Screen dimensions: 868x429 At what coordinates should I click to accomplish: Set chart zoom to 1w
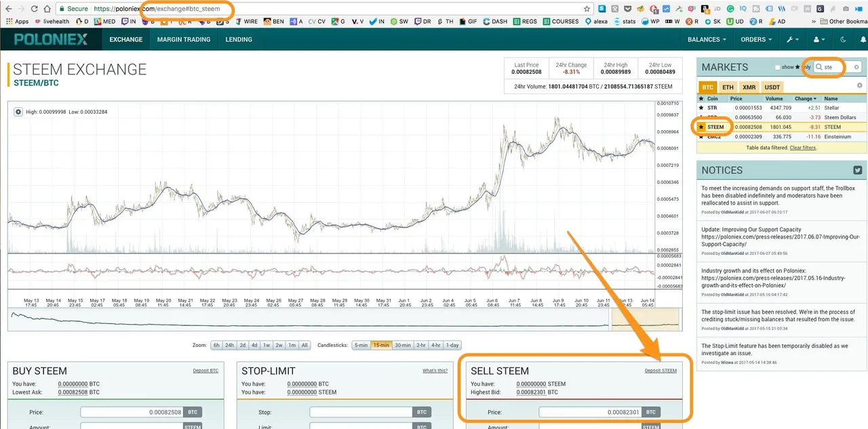(x=267, y=345)
